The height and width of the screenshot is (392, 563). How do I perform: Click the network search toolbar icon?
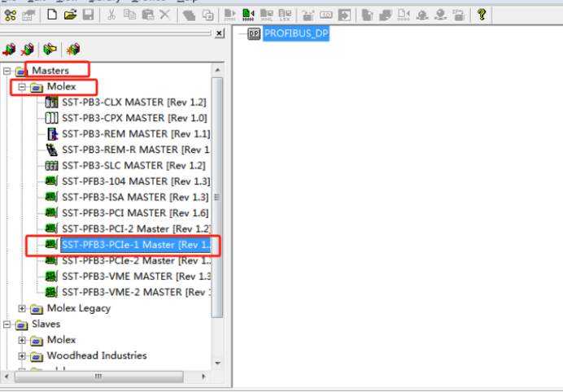[x=11, y=15]
